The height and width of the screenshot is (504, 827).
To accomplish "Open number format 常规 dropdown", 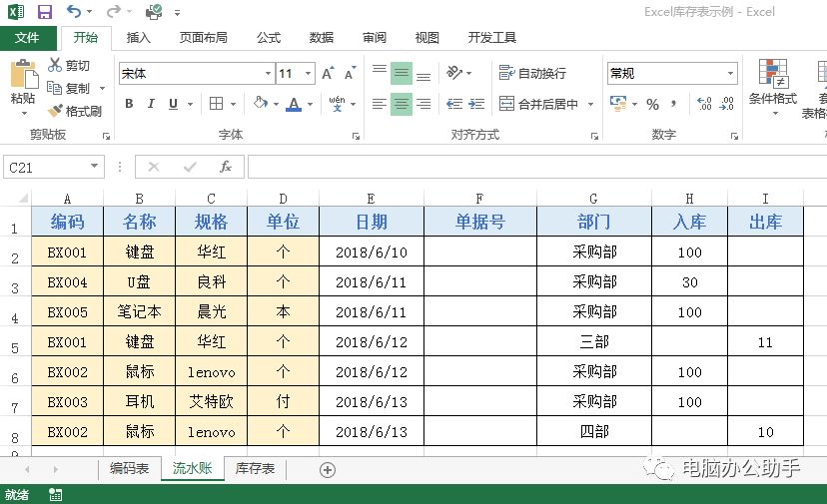I will (x=730, y=73).
